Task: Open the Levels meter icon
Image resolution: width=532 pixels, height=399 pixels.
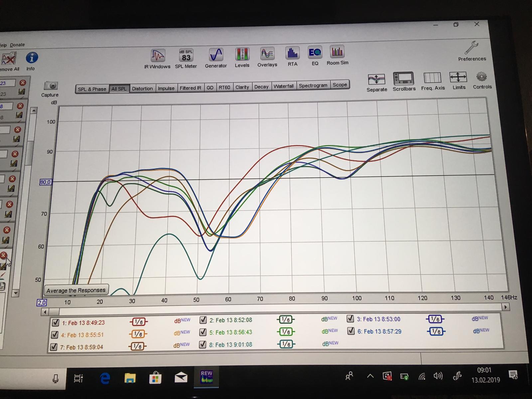Action: pyautogui.click(x=242, y=55)
